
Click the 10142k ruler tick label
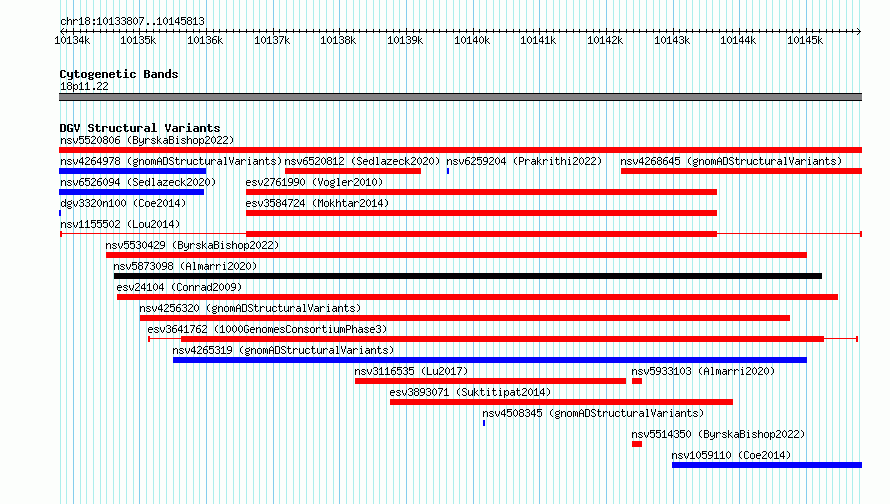605,40
